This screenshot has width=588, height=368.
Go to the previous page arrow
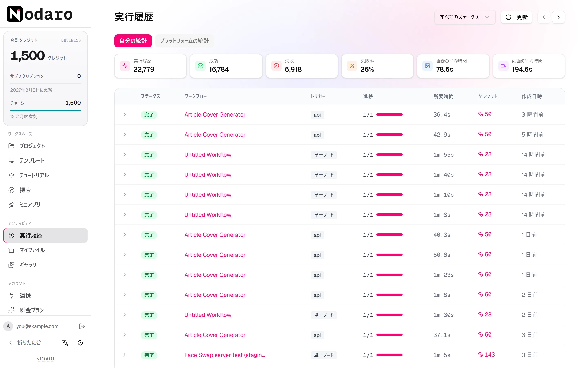pyautogui.click(x=544, y=17)
